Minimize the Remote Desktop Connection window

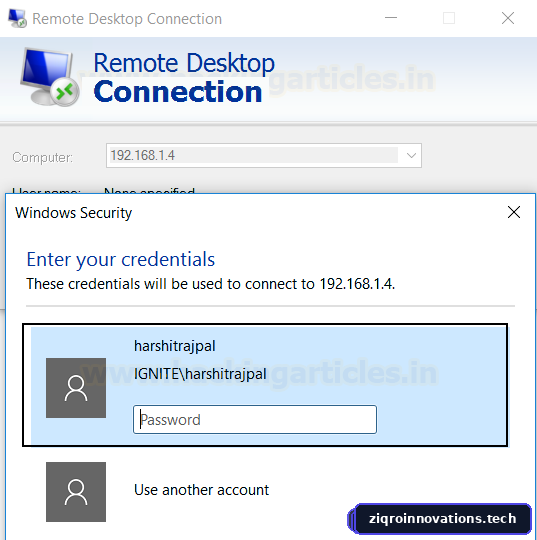coord(391,18)
